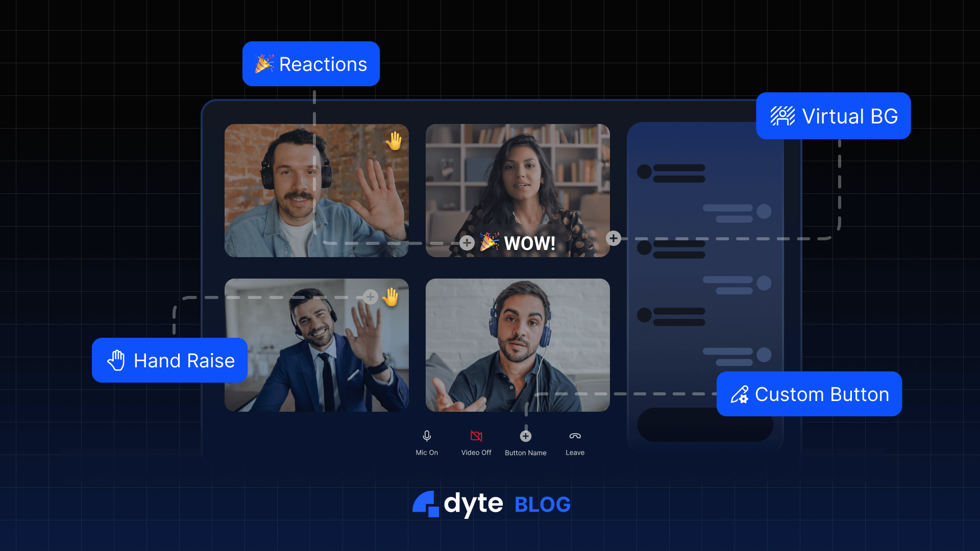The height and width of the screenshot is (551, 980).
Task: Click the plus icon under Button Name
Action: pos(525,436)
